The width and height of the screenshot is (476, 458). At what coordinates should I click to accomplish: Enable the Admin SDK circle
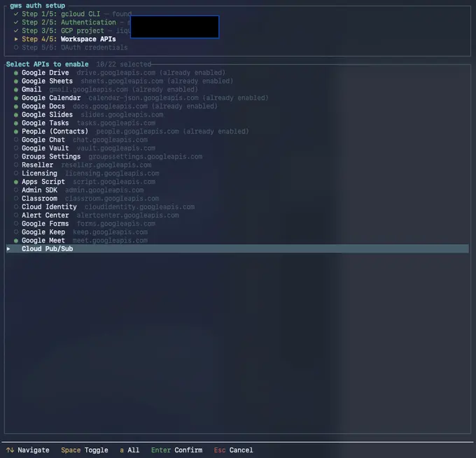16,190
